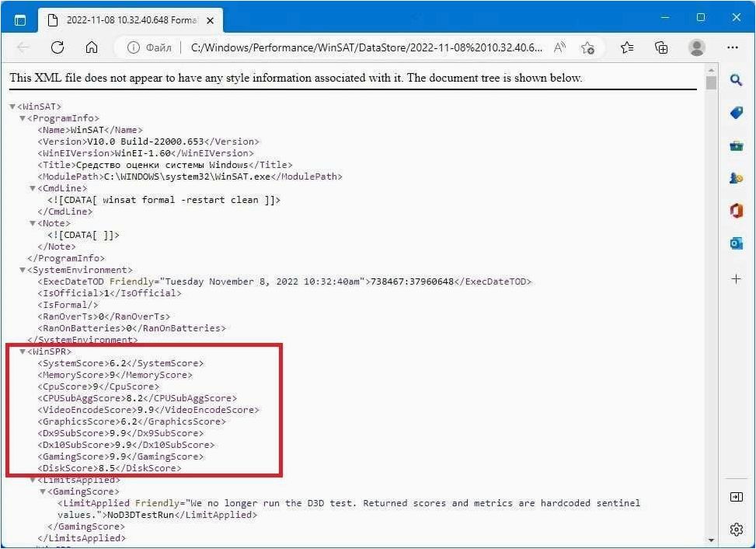Click the NoD3DTestRun text
Image resolution: width=756 pixels, height=549 pixels.
[x=141, y=515]
